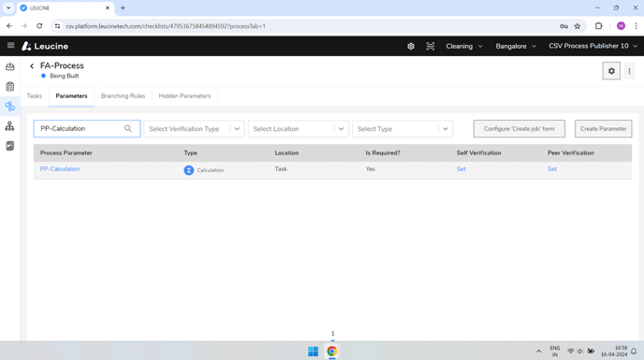Open the notification bell in system tray
The height and width of the screenshot is (360, 644).
tap(634, 352)
